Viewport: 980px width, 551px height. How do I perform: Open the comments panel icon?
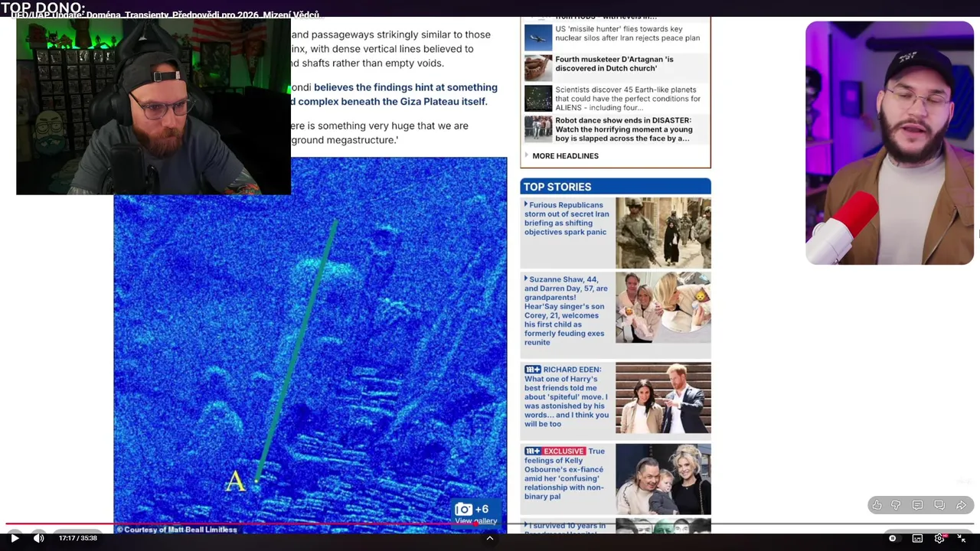click(x=917, y=505)
